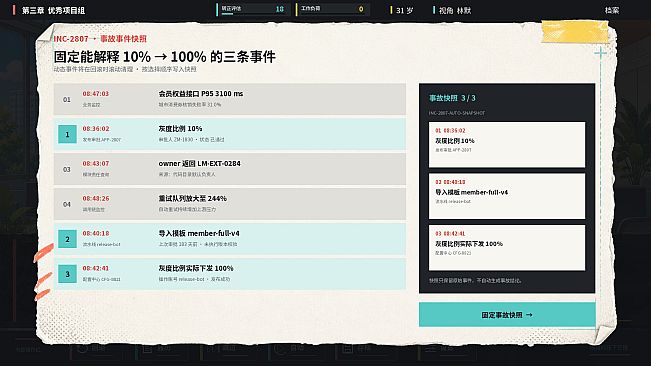Click the heading 固定能解释 10% → 100% 的三条事件

pyautogui.click(x=164, y=57)
